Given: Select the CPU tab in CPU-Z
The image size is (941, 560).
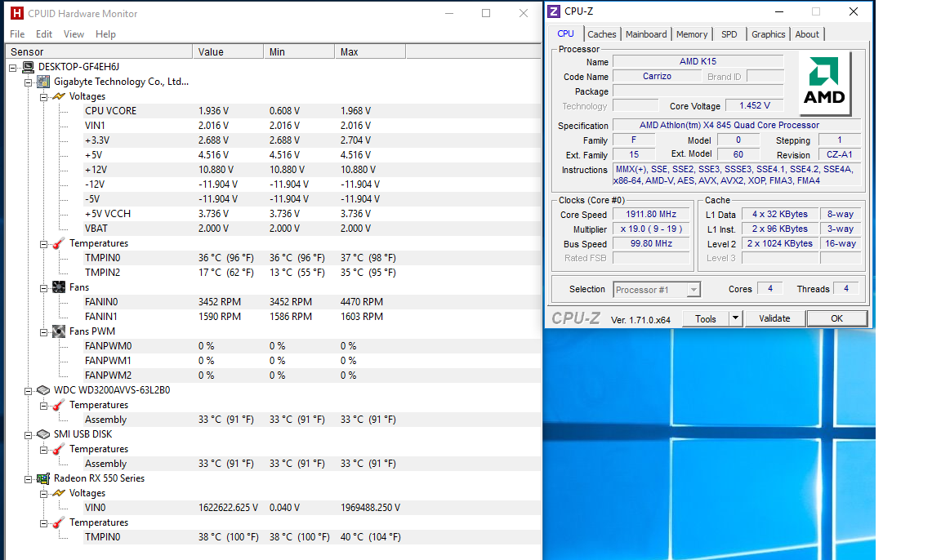Looking at the screenshot, I should [565, 33].
